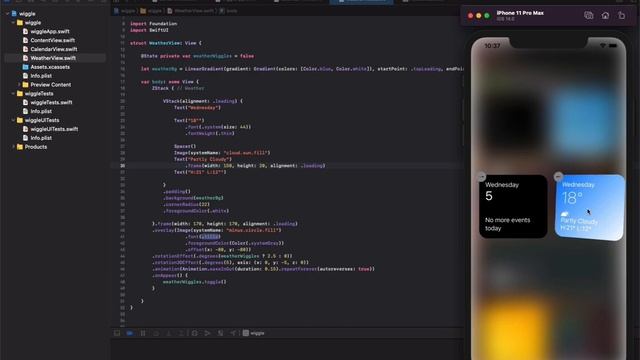Click the 'import Foundation' code line
Image resolution: width=640 pixels, height=360 pixels.
click(153, 24)
